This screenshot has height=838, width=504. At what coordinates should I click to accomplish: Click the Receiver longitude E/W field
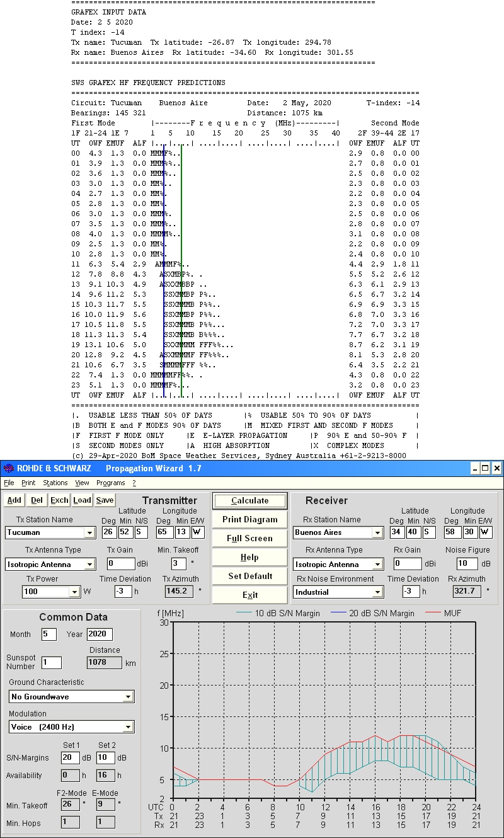[x=486, y=532]
